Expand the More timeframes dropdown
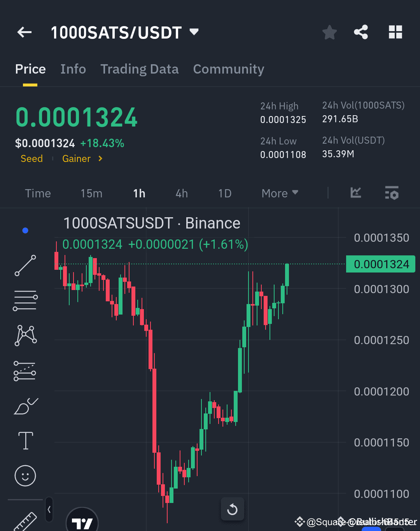This screenshot has width=420, height=531. [x=279, y=193]
